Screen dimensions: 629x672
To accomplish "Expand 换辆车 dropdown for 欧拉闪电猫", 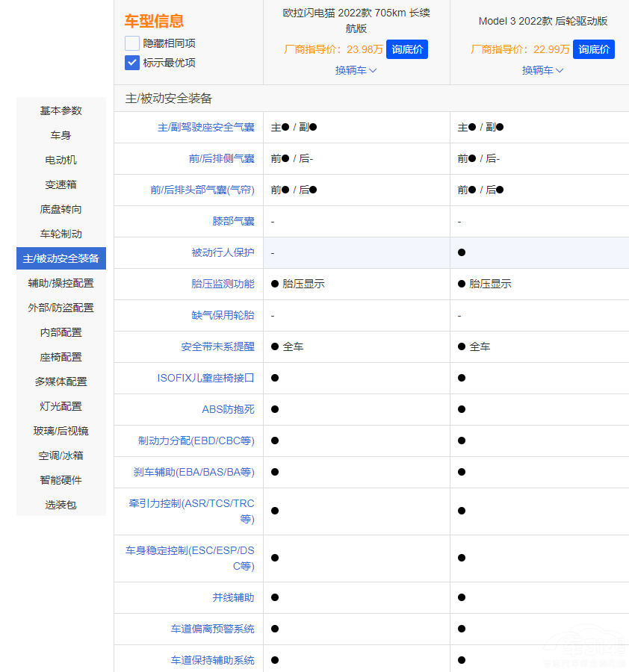I will (x=356, y=70).
